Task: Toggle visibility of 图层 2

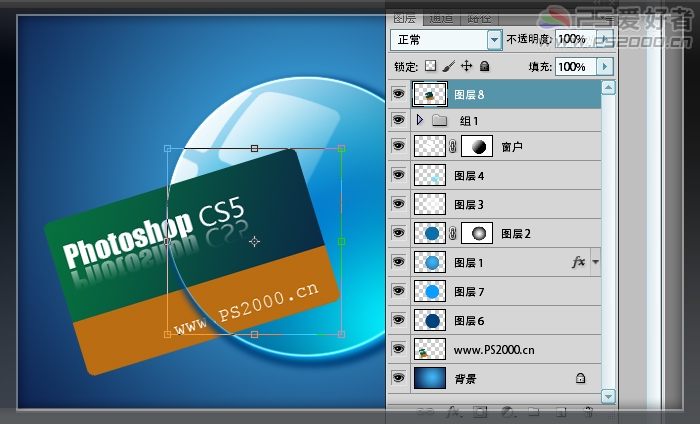Action: (x=398, y=233)
